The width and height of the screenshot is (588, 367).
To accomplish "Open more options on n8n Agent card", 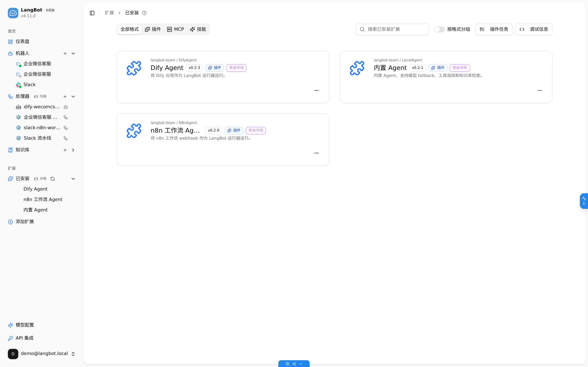I will pyautogui.click(x=316, y=153).
